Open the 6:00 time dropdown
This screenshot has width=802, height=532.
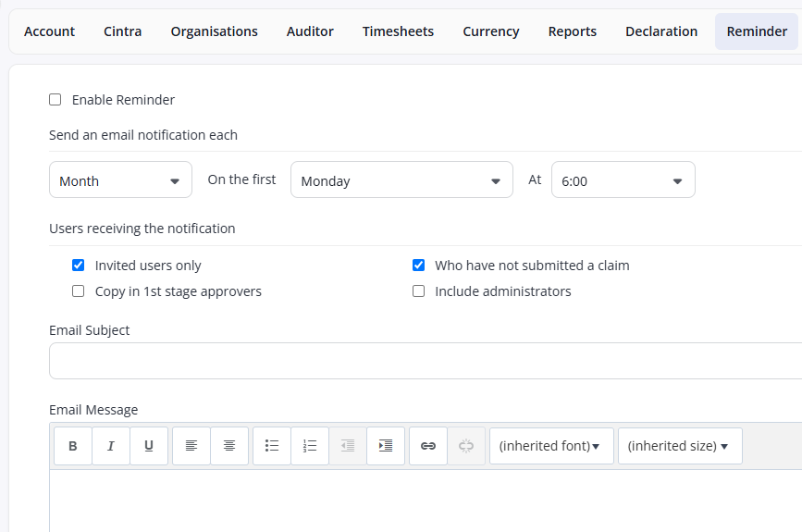623,179
